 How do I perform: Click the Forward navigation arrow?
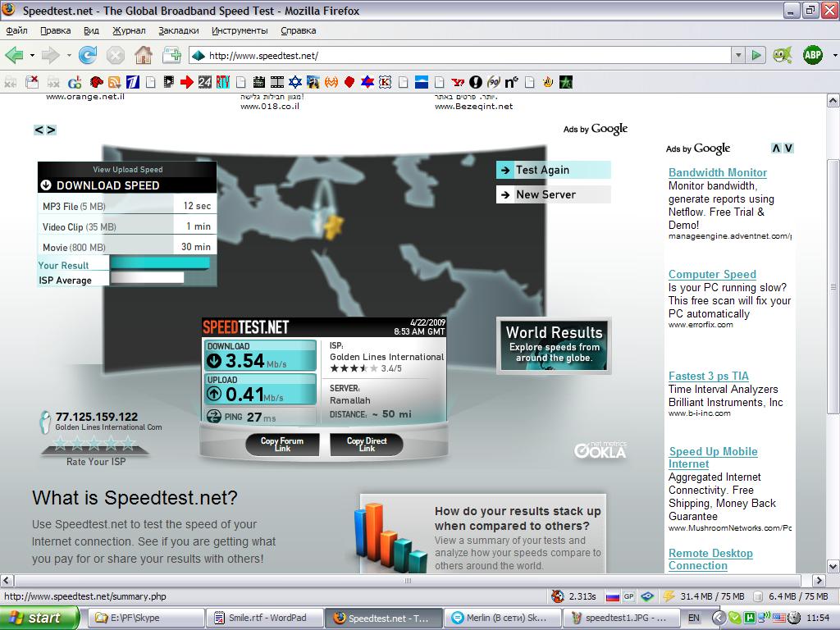50,55
